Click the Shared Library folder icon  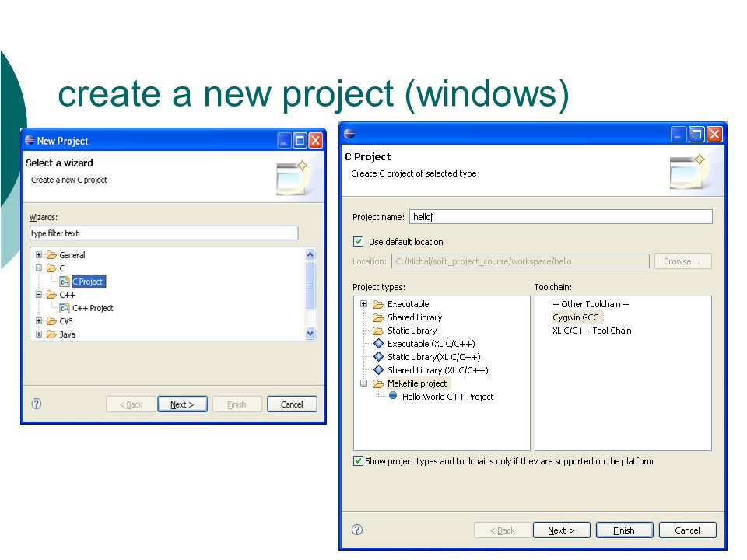pyautogui.click(x=378, y=317)
